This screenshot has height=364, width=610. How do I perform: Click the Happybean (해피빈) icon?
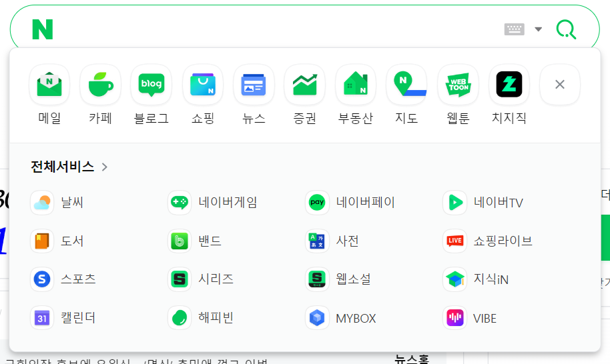180,318
